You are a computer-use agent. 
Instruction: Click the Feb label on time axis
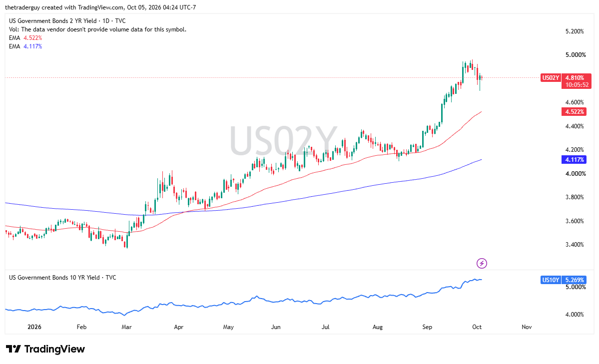(81, 327)
